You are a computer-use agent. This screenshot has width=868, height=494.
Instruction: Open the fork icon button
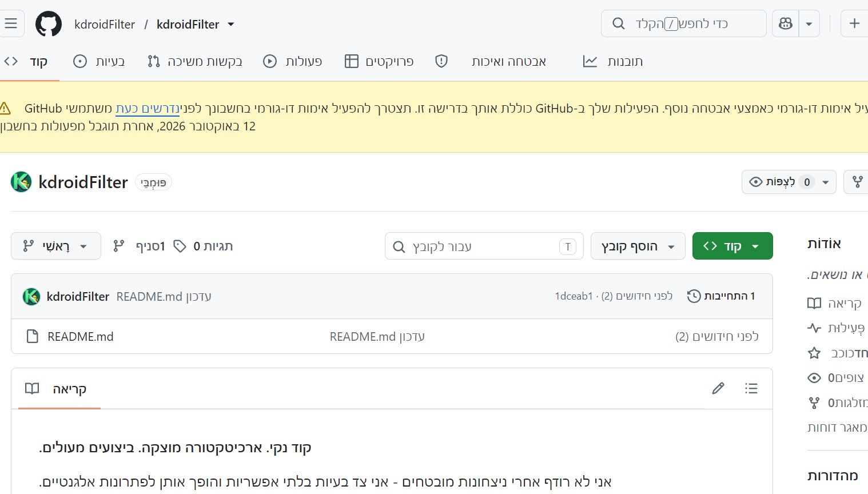pos(857,182)
